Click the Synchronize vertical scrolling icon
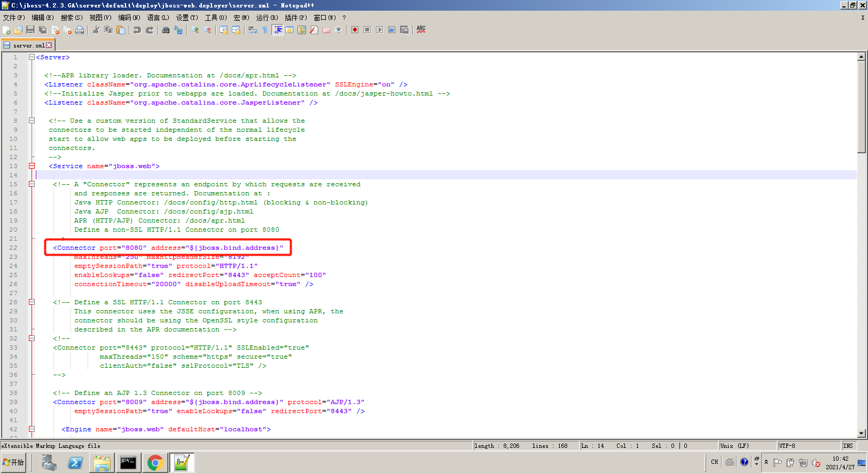868x474 pixels. (224, 30)
